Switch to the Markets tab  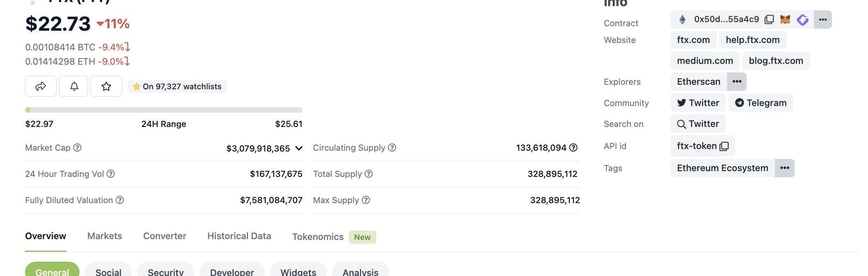(x=105, y=236)
